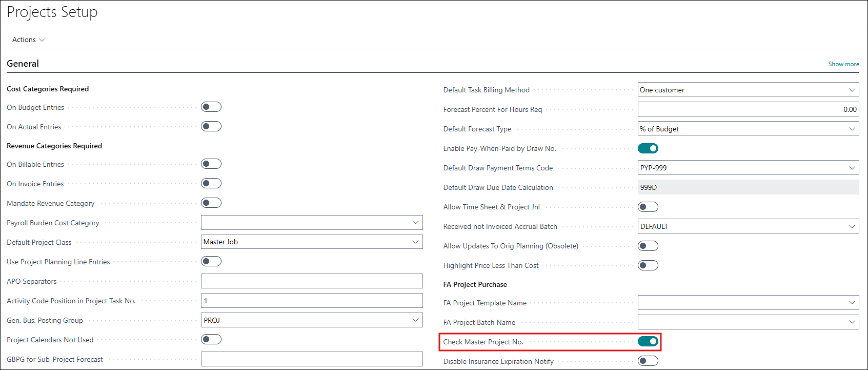This screenshot has width=868, height=370.
Task: Enable On Invoice Entries switch
Action: (211, 183)
